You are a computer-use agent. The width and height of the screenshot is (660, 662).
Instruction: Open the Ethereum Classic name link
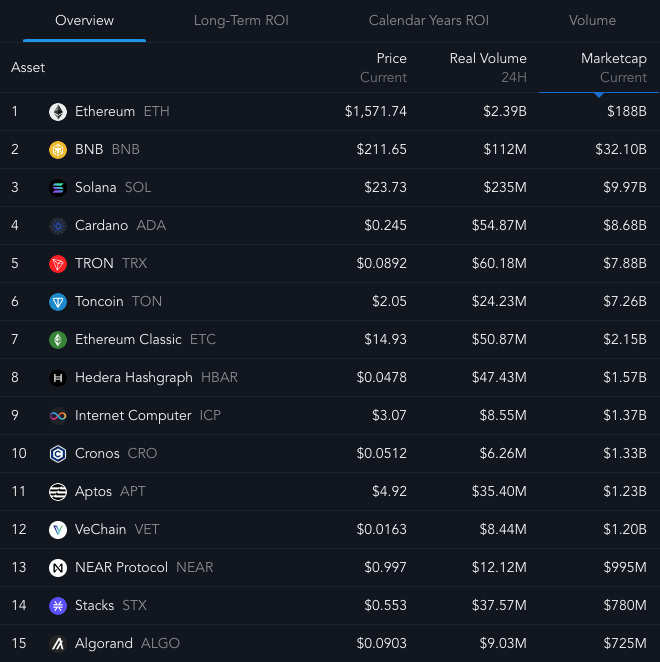(128, 339)
